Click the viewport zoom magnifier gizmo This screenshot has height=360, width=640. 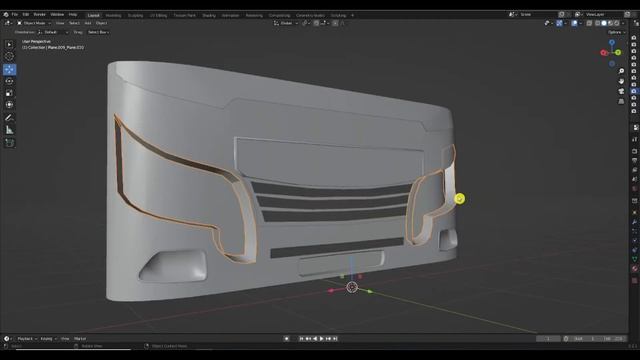click(x=621, y=71)
